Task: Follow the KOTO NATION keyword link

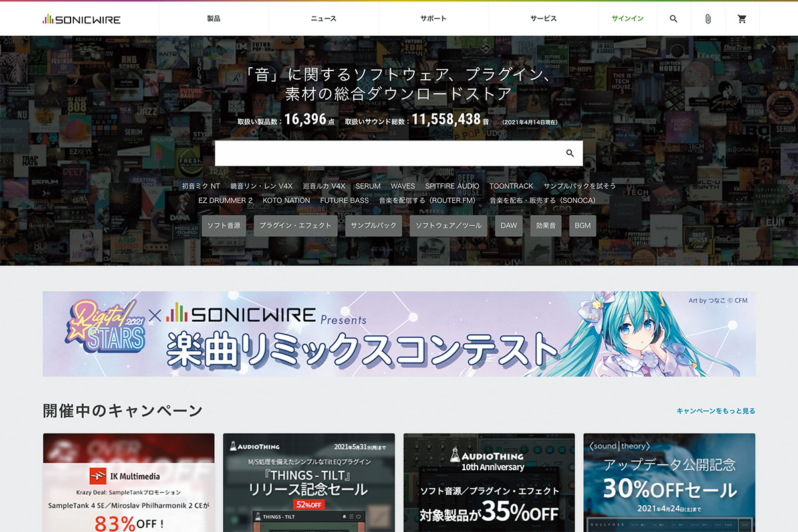Action: [287, 200]
